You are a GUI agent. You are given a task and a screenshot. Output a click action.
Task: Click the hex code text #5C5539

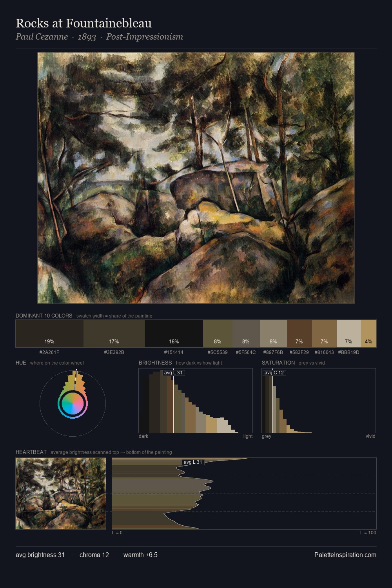coord(218,352)
